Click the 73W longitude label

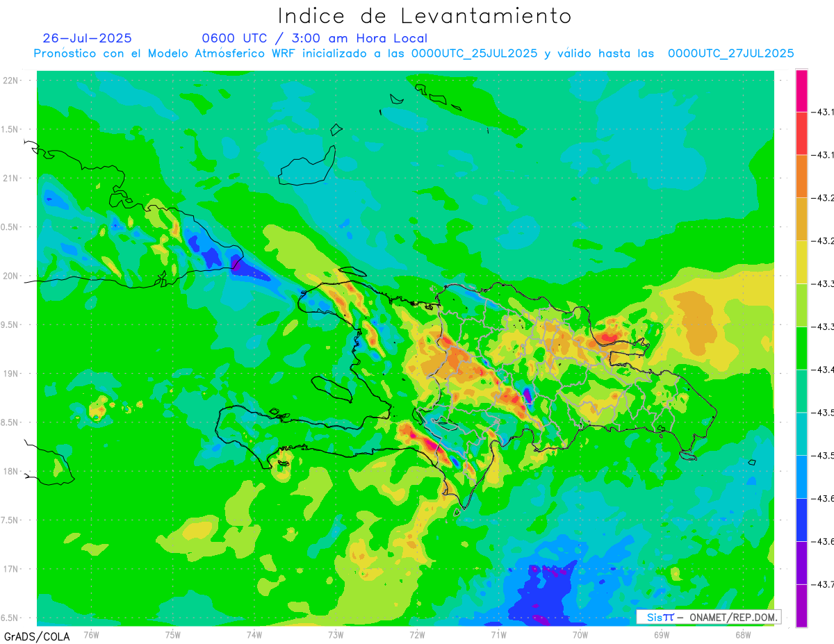pos(336,634)
